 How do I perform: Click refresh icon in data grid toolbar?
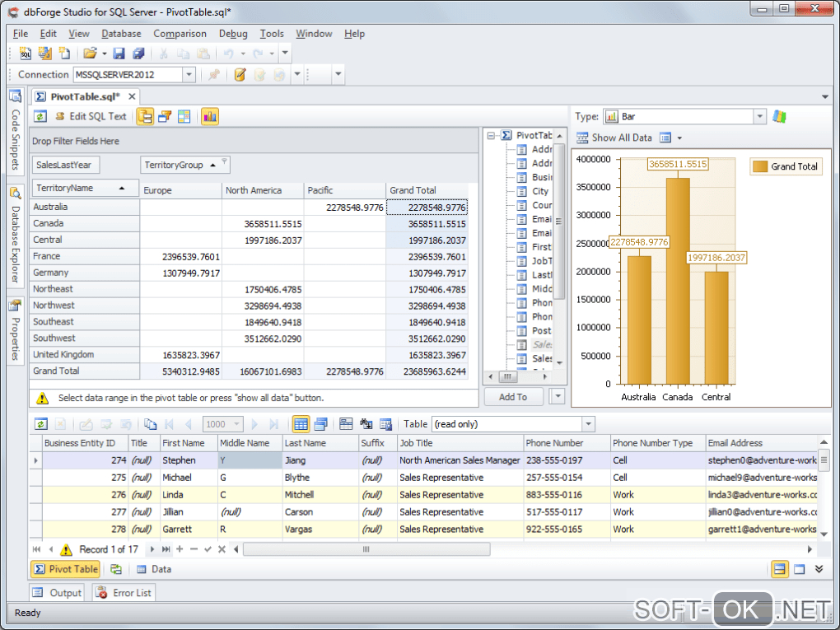point(40,424)
